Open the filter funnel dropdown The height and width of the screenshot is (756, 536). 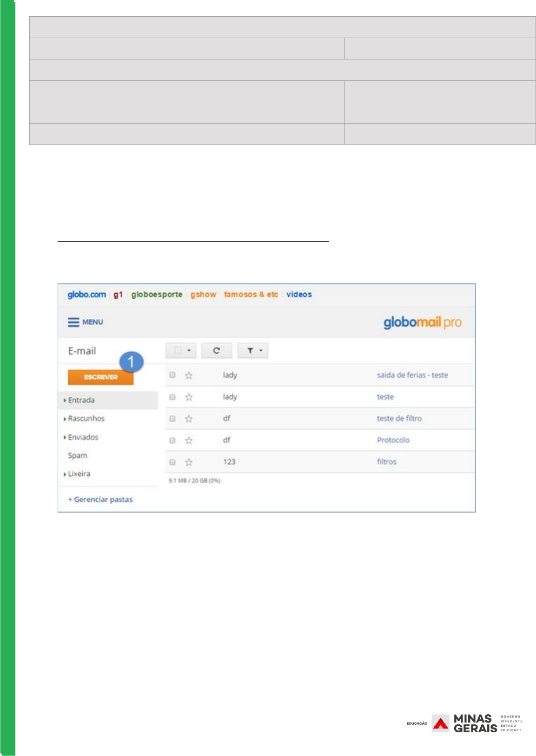pyautogui.click(x=253, y=351)
